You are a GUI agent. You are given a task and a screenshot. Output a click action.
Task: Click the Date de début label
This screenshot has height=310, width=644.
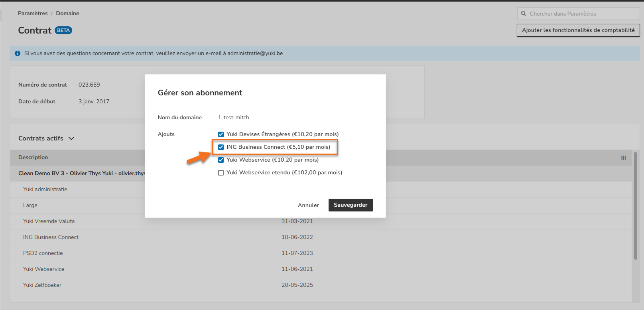click(37, 102)
